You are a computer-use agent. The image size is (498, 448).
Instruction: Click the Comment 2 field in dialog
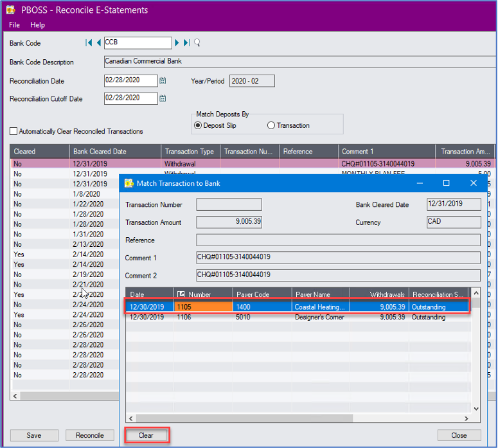click(338, 275)
